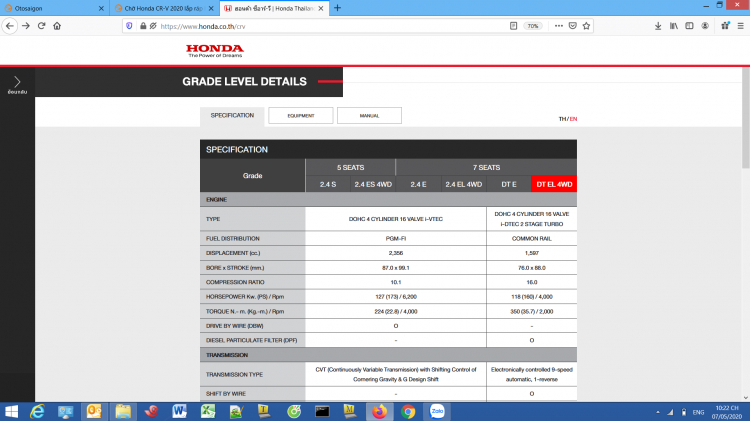Image resolution: width=750 pixels, height=421 pixels.
Task: Open Firefox library icon
Action: 673,26
